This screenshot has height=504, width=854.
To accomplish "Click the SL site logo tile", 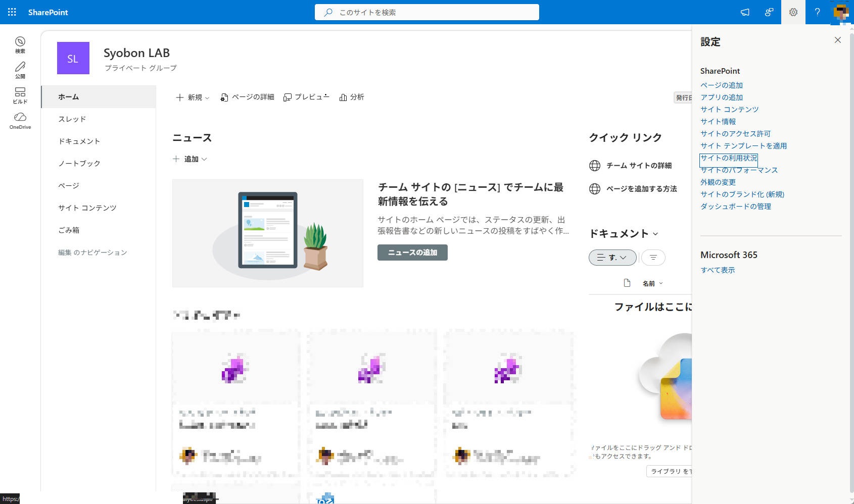I will (x=73, y=58).
